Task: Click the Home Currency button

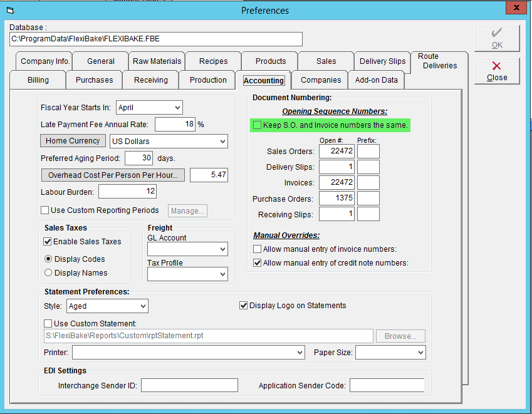Action: click(x=73, y=141)
